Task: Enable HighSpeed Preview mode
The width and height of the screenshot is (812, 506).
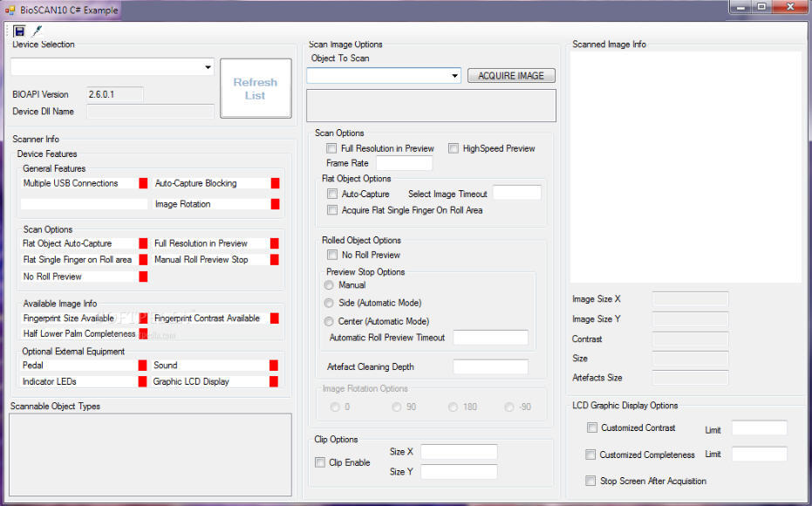Action: click(x=453, y=147)
